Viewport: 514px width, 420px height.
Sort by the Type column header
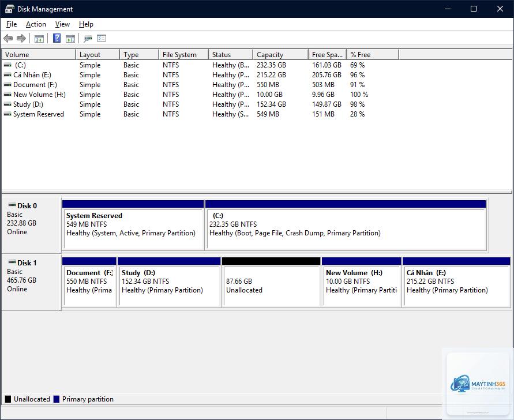pos(140,54)
